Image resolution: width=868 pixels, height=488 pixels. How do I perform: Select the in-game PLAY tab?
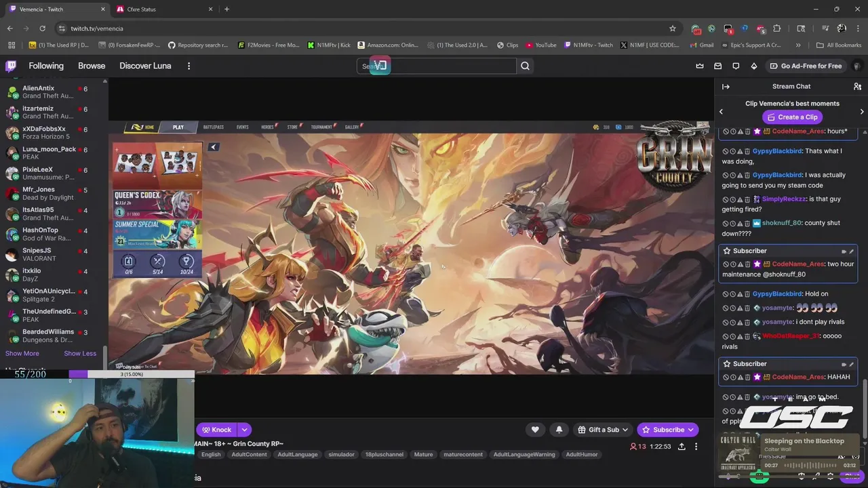[178, 127]
